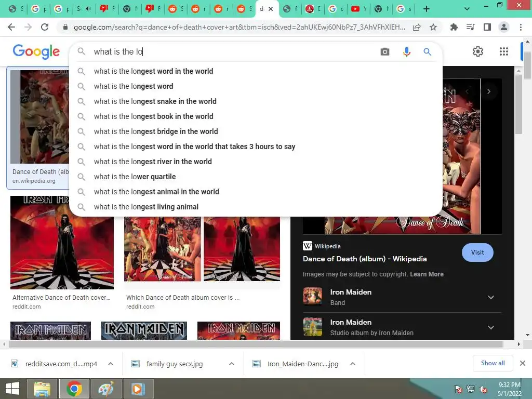This screenshot has width=532, height=399.
Task: Select suggestion what is the lower quartile
Action: 256,177
